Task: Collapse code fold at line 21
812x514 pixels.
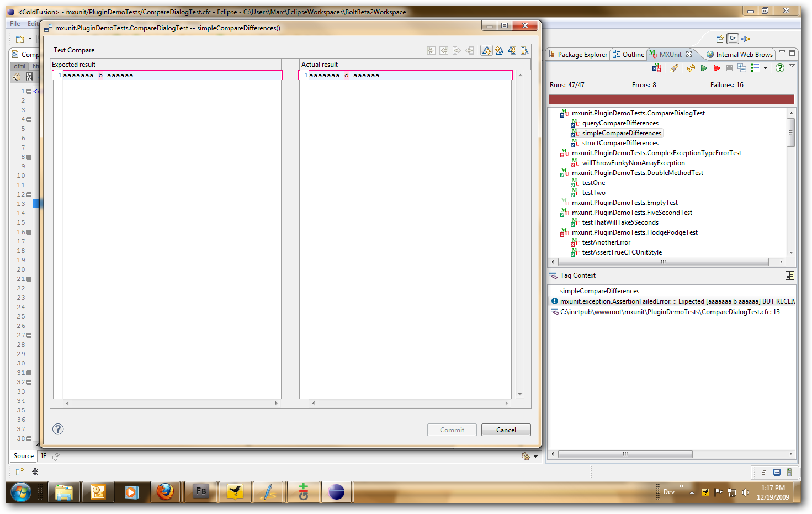Action: (x=29, y=279)
